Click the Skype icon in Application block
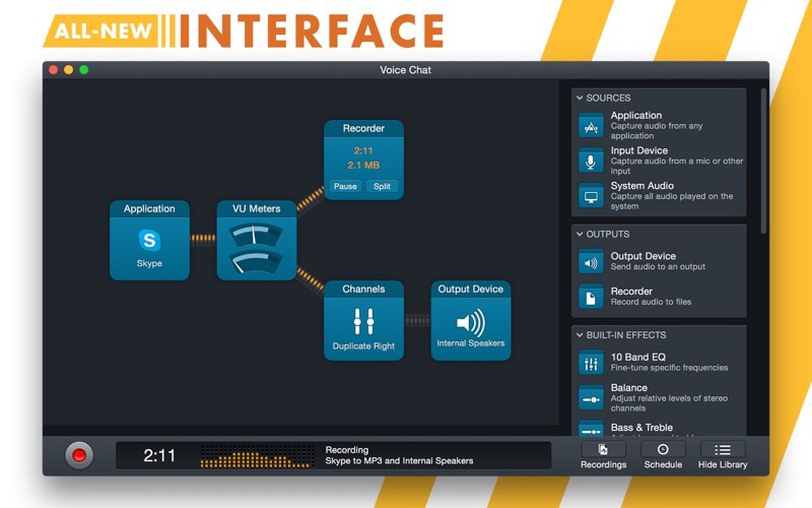 [x=149, y=240]
